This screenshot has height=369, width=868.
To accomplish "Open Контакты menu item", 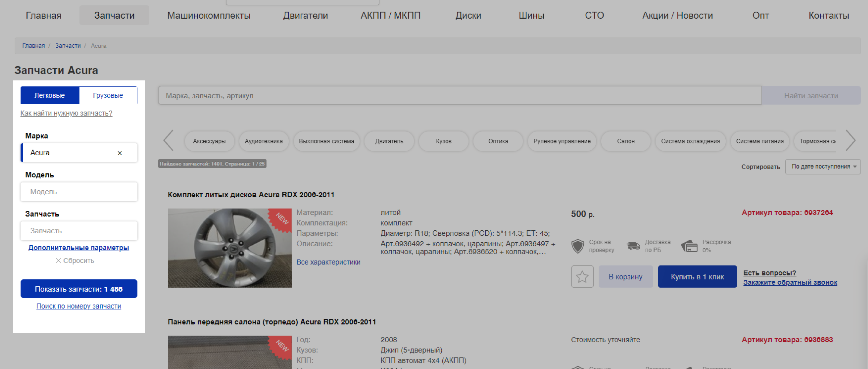I will coord(829,15).
